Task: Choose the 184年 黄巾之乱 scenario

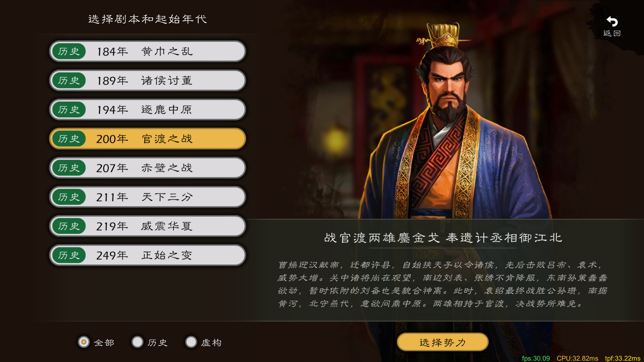Action: click(x=148, y=51)
